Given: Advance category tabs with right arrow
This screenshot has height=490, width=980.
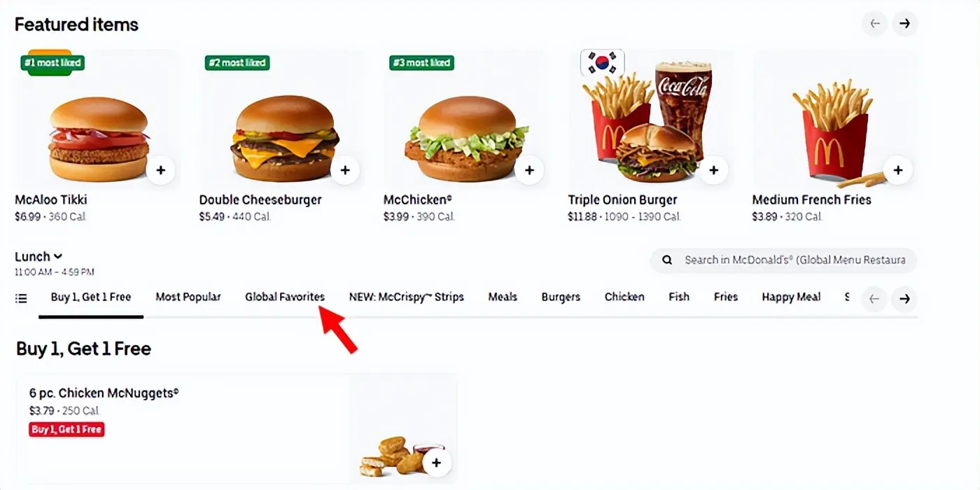Looking at the screenshot, I should [904, 299].
